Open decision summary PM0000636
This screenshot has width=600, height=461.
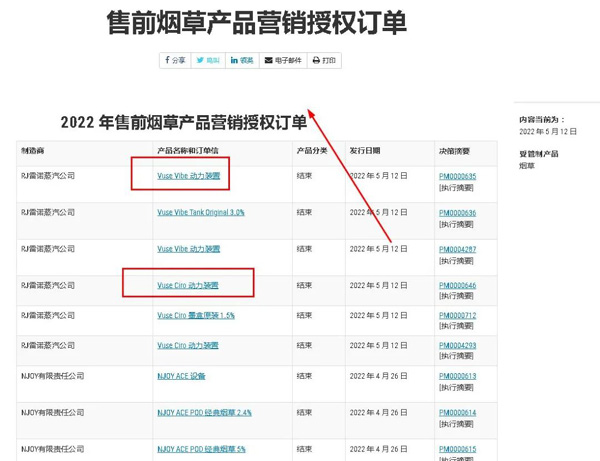pos(458,213)
